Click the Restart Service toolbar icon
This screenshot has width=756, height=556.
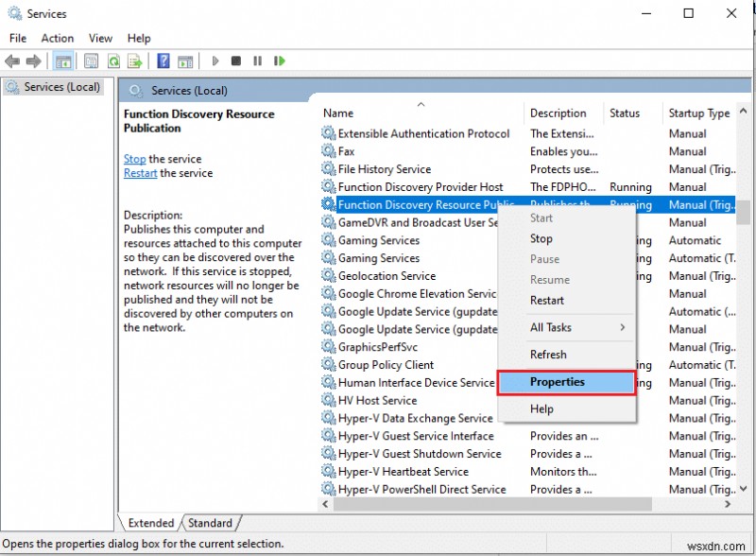click(x=280, y=61)
